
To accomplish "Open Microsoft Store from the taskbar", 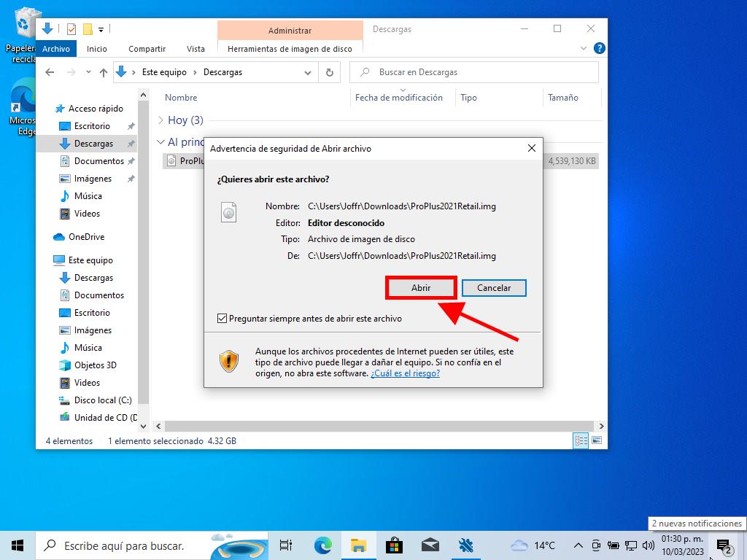I will pyautogui.click(x=394, y=545).
